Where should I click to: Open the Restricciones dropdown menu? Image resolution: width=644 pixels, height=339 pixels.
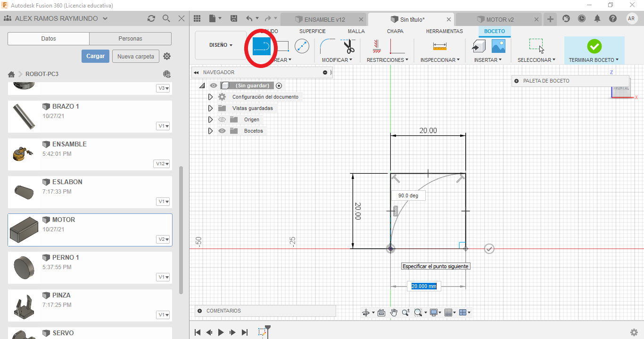388,60
